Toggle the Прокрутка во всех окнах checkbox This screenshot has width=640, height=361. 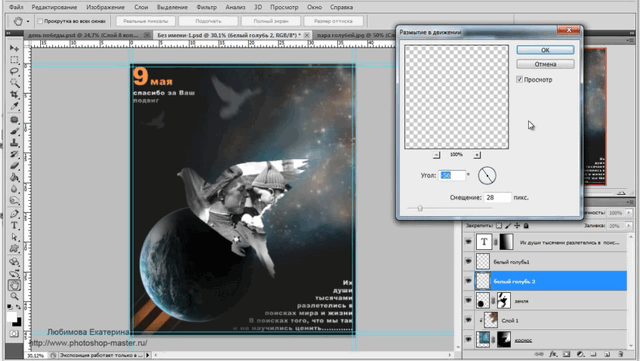pyautogui.click(x=40, y=21)
